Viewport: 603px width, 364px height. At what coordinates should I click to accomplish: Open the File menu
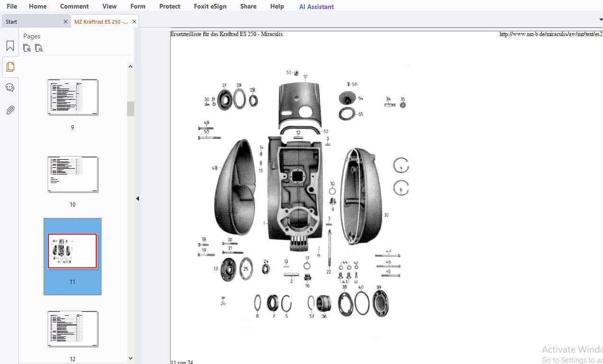(x=12, y=6)
